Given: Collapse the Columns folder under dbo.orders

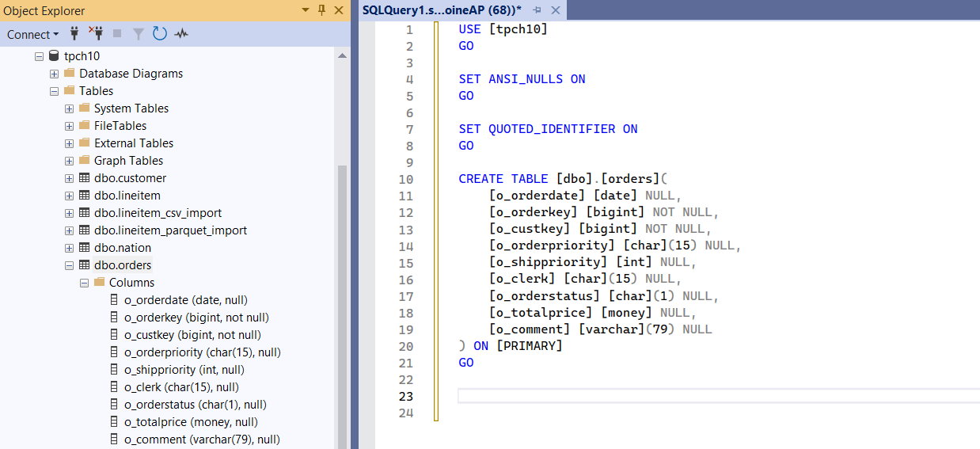Looking at the screenshot, I should [85, 283].
